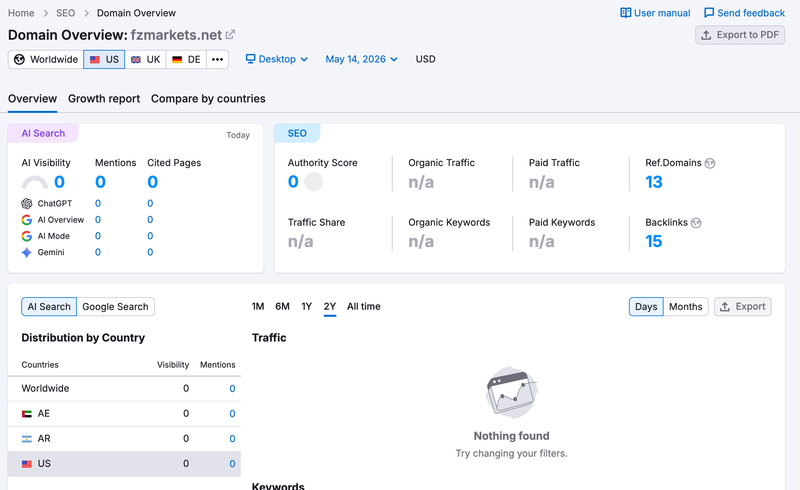Switch to AI Search toggle

tap(49, 307)
